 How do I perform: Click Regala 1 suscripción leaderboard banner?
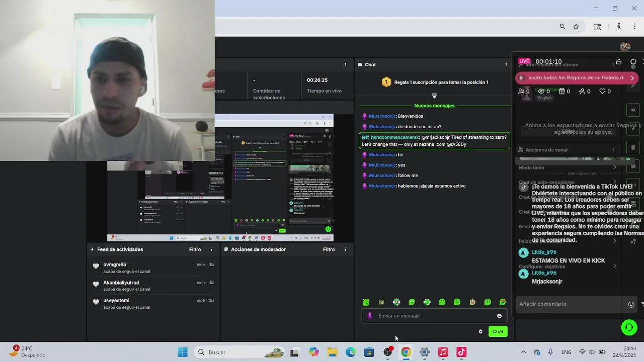434,82
